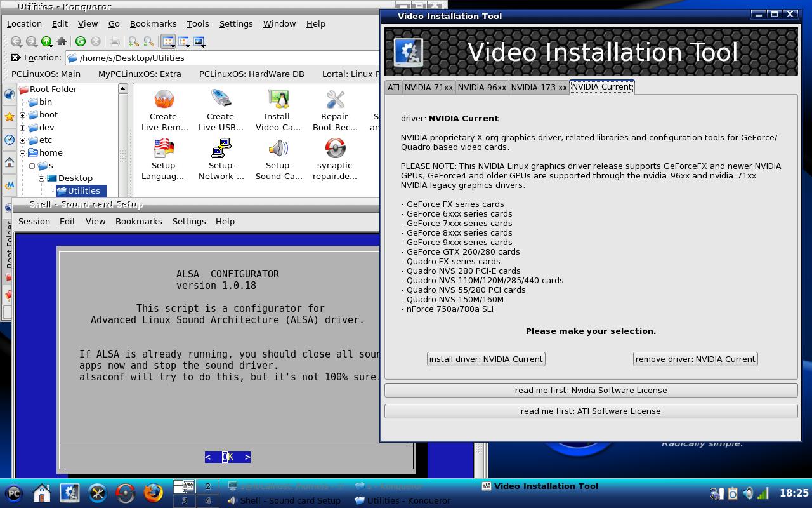Click the synaptic-repair.de... icon
812x508 pixels.
coord(336,159)
